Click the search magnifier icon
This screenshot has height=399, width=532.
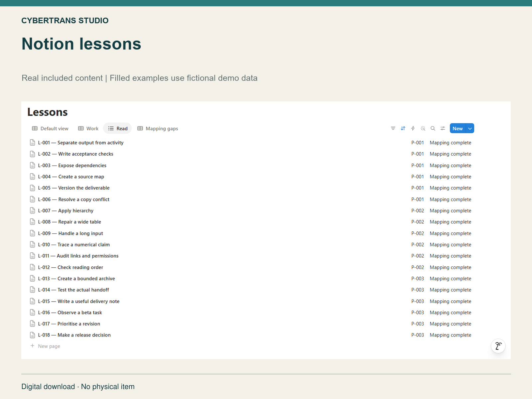(433, 128)
